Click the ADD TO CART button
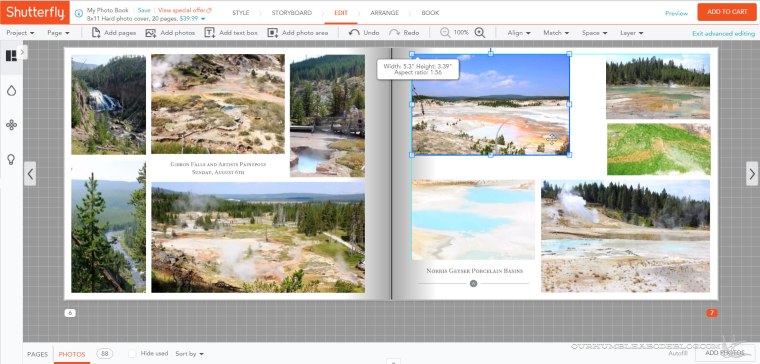 coord(727,12)
